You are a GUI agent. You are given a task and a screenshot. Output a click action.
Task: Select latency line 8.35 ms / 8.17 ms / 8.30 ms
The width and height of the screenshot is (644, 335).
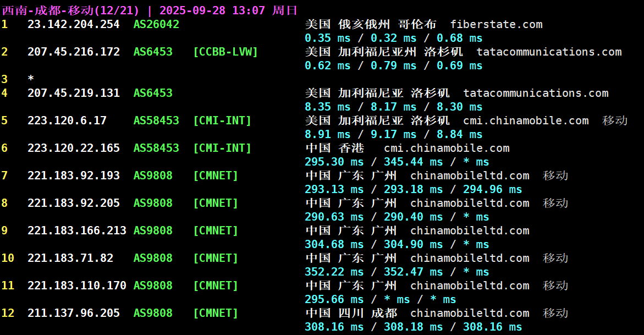393,107
